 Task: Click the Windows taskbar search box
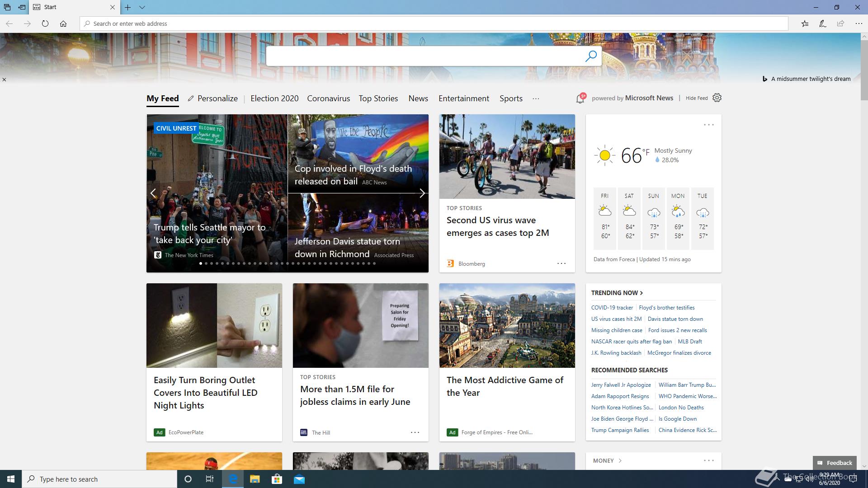(x=99, y=479)
